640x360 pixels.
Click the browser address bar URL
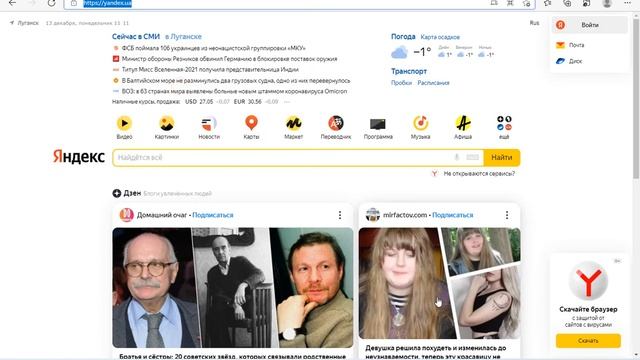tap(108, 3)
